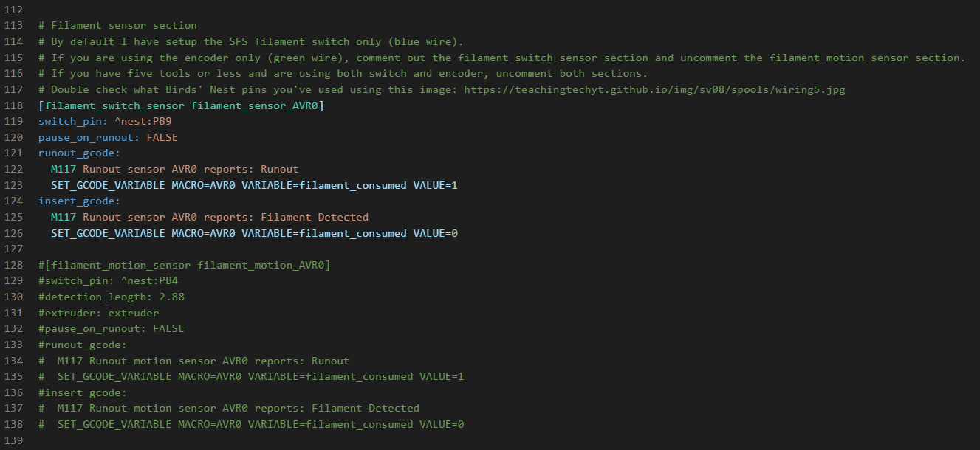
Task: Click the runout_gcode key on line 121
Action: [78, 153]
